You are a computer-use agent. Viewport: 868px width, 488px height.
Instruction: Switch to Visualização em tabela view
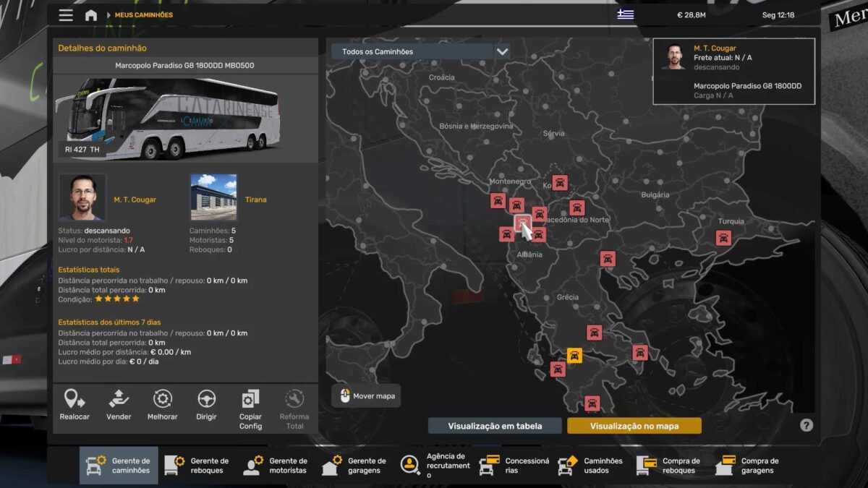[x=495, y=426]
